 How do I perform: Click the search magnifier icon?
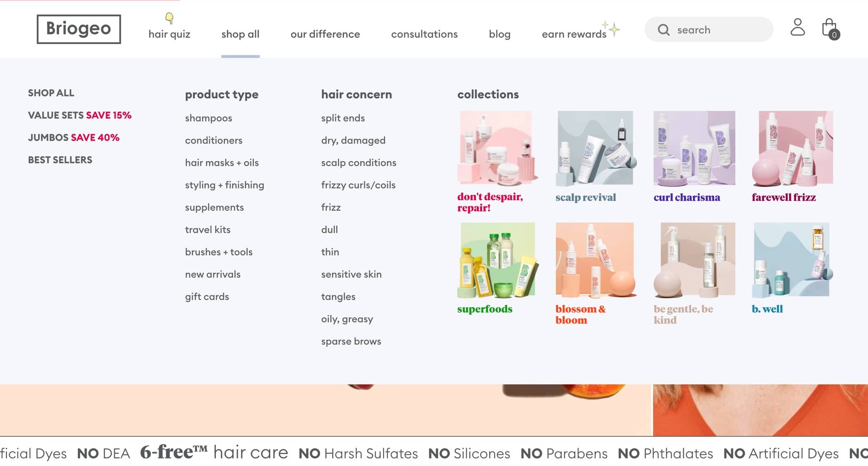pyautogui.click(x=663, y=30)
